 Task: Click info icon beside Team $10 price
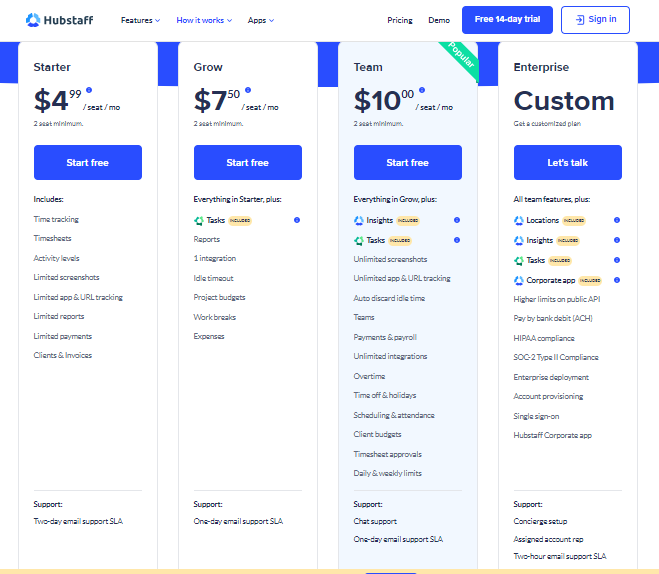click(421, 90)
